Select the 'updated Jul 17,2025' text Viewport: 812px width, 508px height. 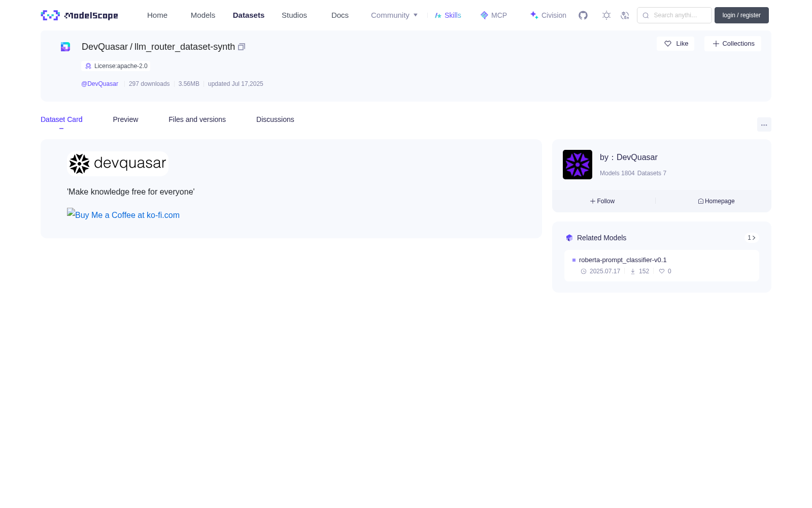(235, 84)
